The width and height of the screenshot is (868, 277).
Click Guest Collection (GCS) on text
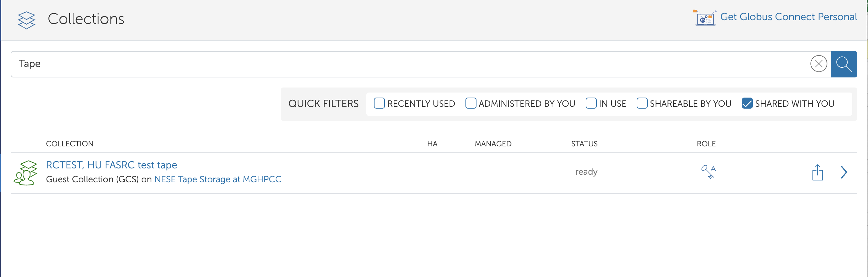tap(99, 179)
